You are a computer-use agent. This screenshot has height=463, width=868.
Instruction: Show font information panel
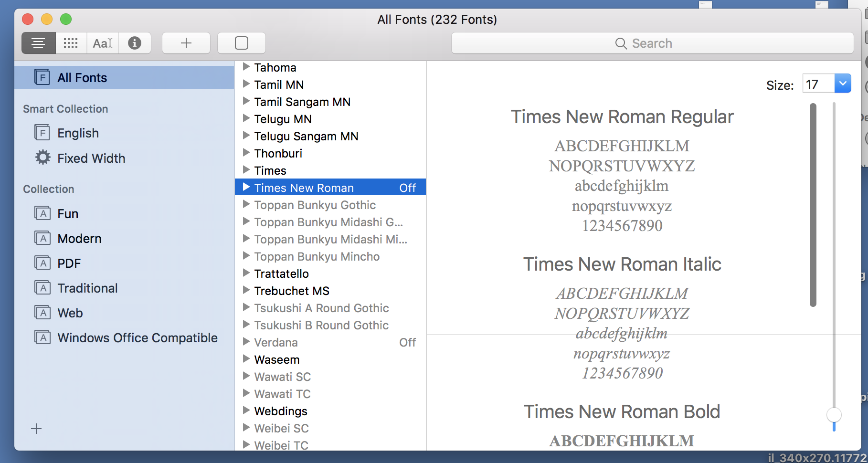[135, 43]
